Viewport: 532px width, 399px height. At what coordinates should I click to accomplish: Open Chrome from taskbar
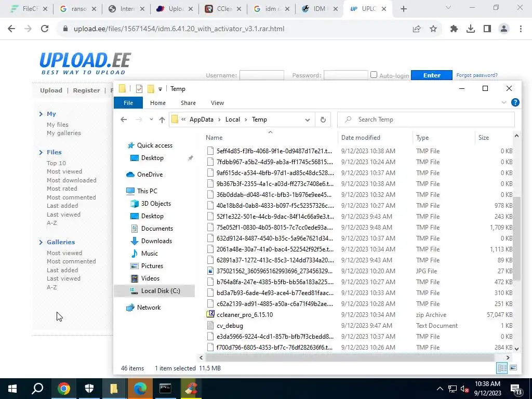(64, 389)
